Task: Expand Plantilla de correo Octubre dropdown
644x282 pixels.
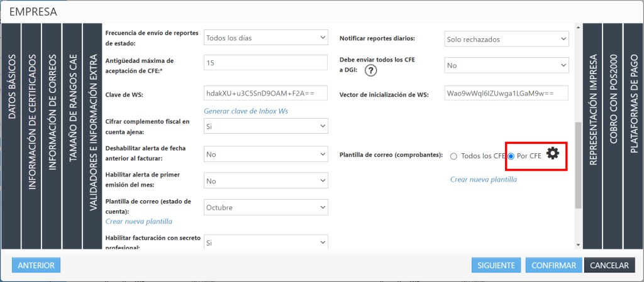Action: 266,207
